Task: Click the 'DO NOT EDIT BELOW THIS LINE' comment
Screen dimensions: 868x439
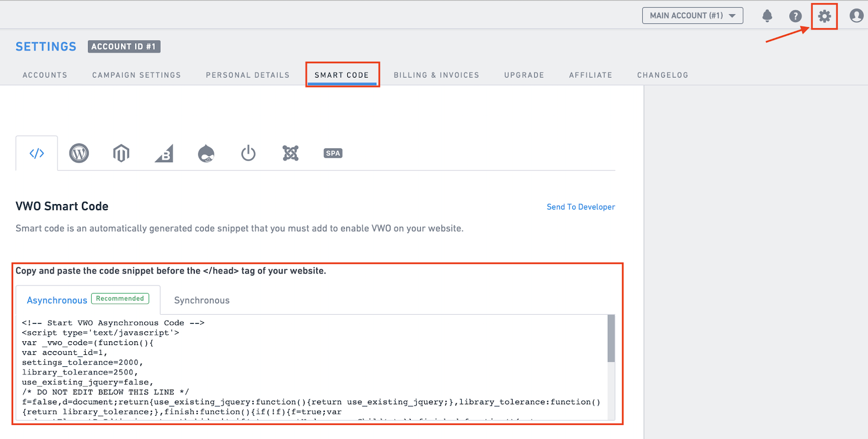Action: tap(106, 392)
